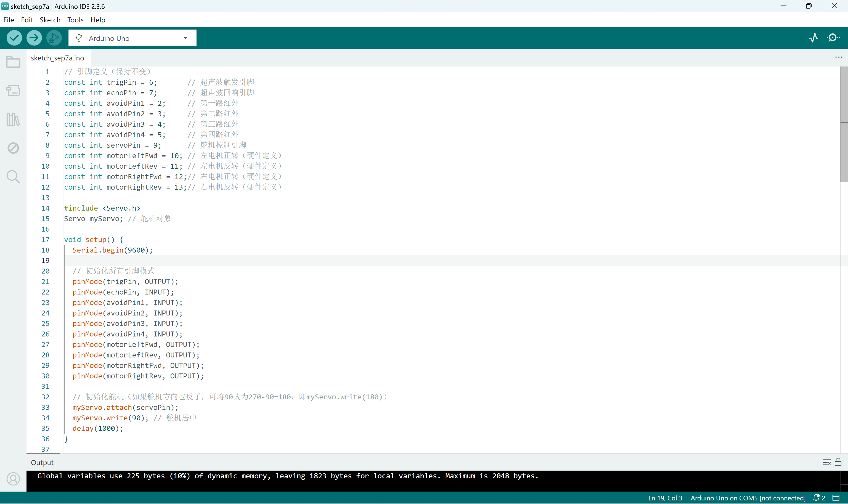Viewport: 848px width, 504px height.
Task: Clear the Output panel
Action: [x=827, y=462]
